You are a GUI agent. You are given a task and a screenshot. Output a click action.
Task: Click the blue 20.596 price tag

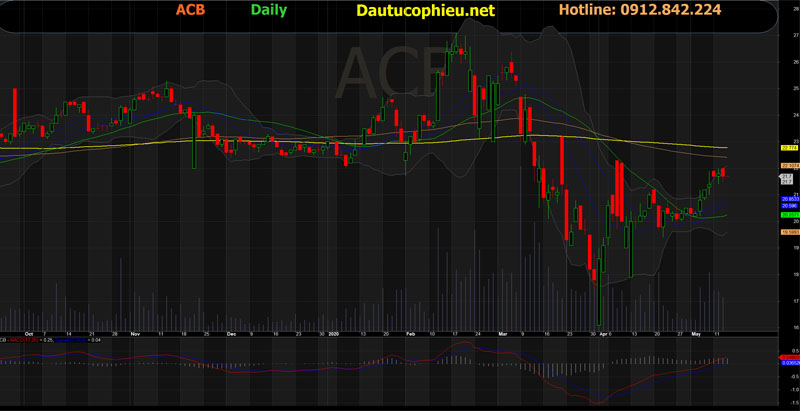[x=789, y=206]
